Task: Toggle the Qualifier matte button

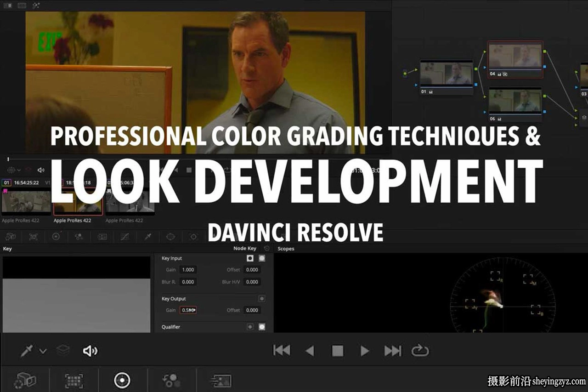Action: (x=250, y=327)
